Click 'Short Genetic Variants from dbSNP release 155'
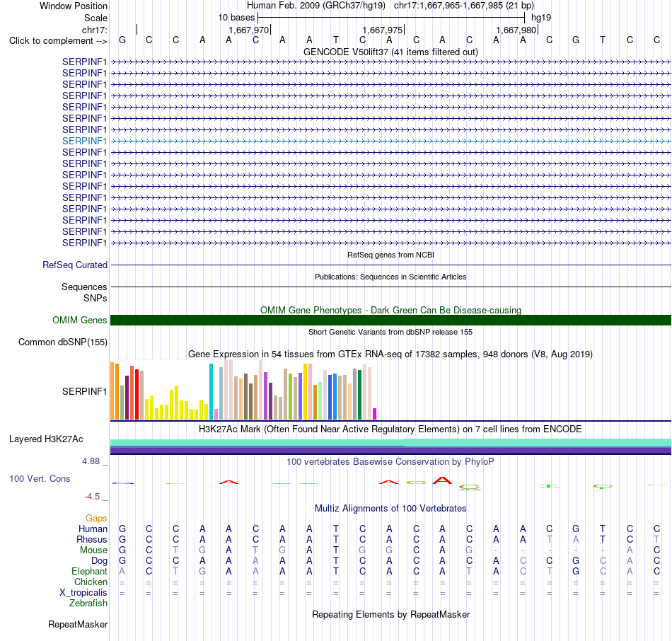Image resolution: width=672 pixels, height=641 pixels. (390, 332)
